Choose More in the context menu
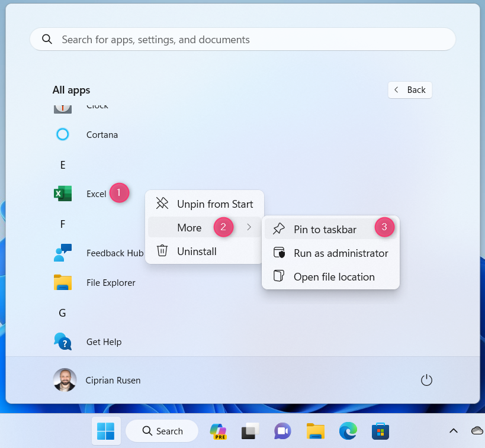This screenshot has height=448, width=485. (204, 227)
